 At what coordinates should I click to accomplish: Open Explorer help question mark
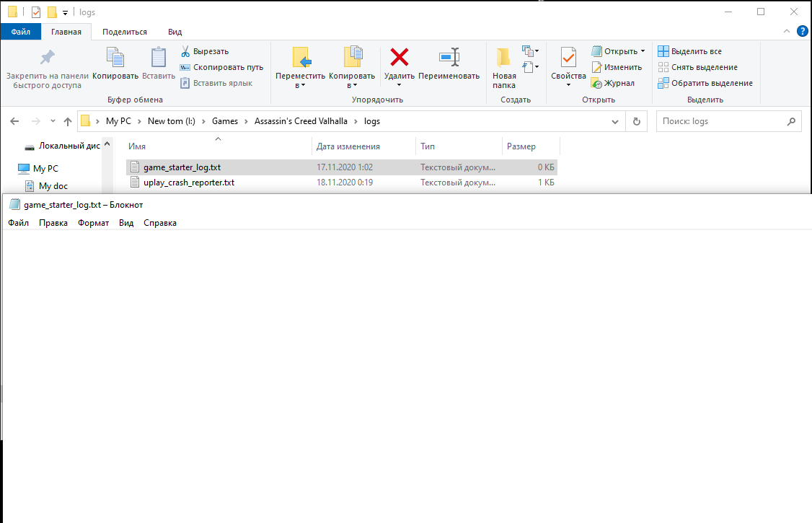[802, 31]
